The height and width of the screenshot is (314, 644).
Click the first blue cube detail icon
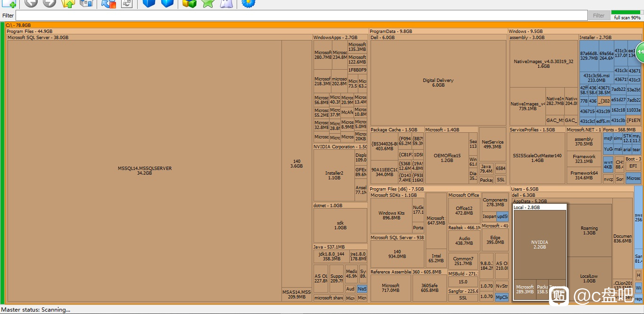149,3
